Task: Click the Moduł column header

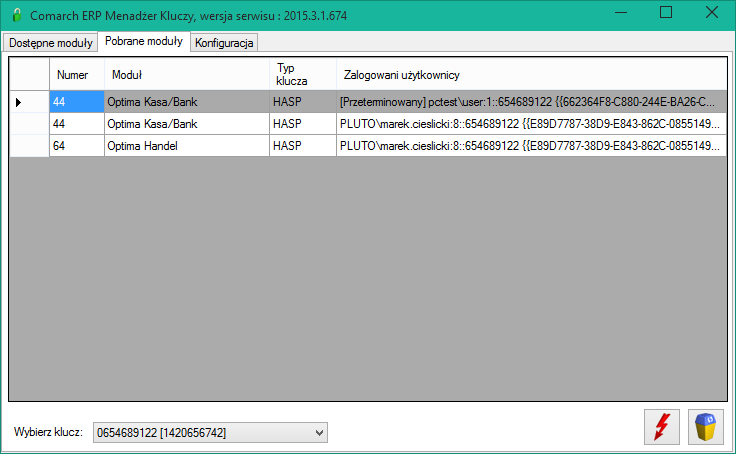Action: [187, 74]
